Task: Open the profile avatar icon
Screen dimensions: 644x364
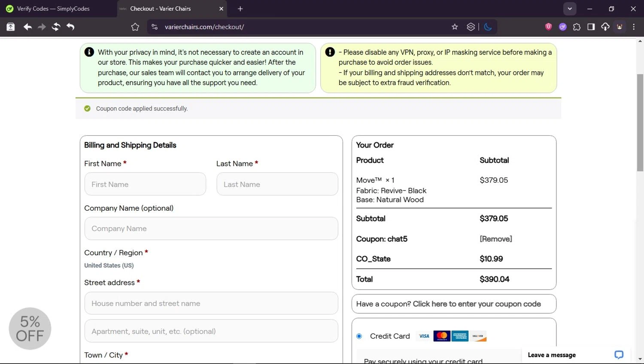Action: coord(620,27)
